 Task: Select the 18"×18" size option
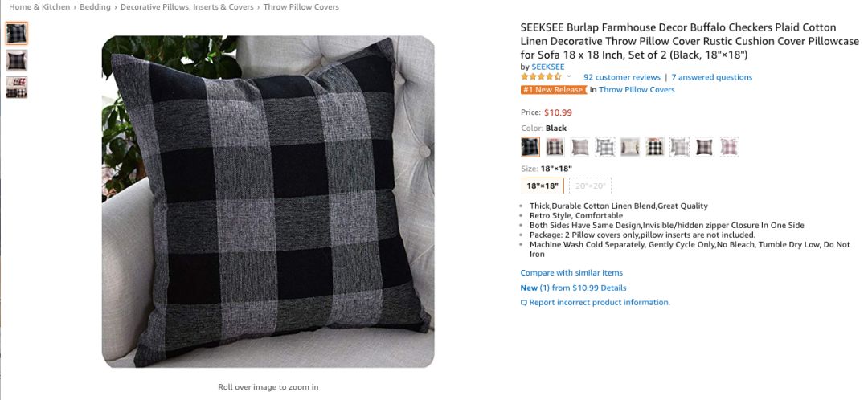pyautogui.click(x=542, y=186)
